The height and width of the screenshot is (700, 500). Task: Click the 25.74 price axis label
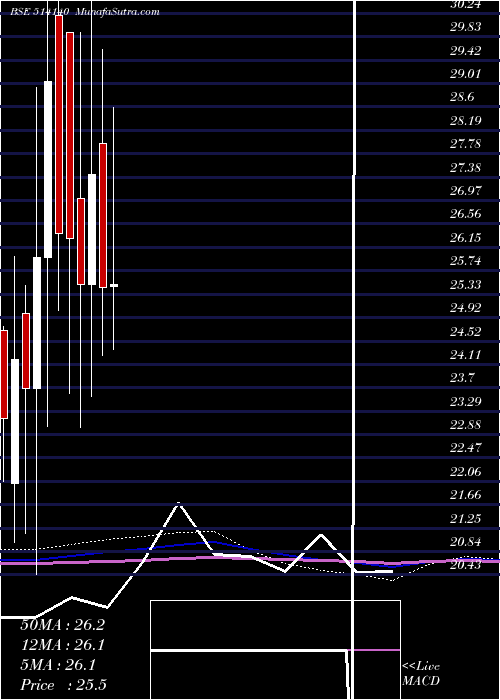click(x=465, y=261)
